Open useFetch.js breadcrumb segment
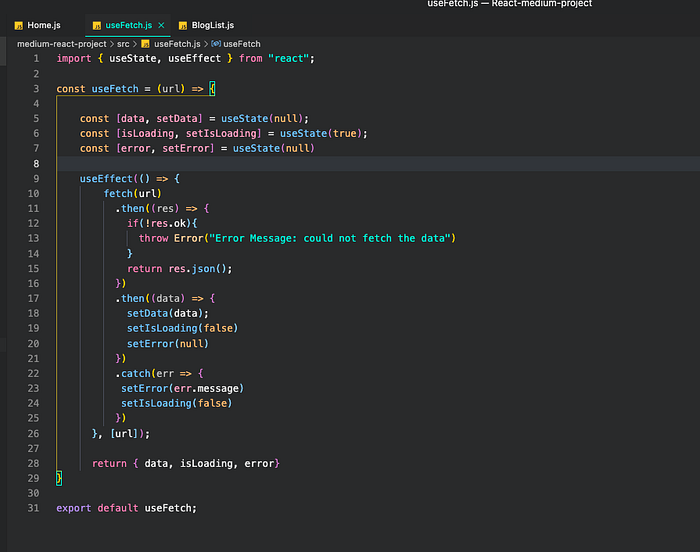The width and height of the screenshot is (700, 552). tap(177, 44)
